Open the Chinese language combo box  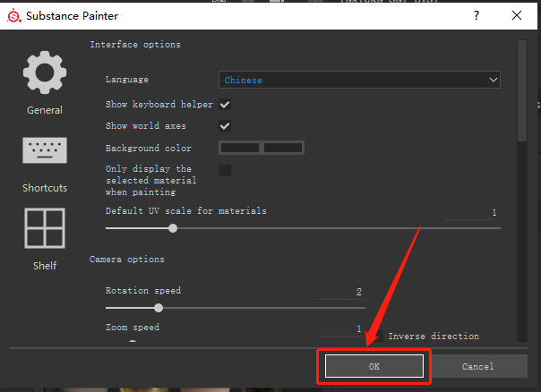pos(359,80)
